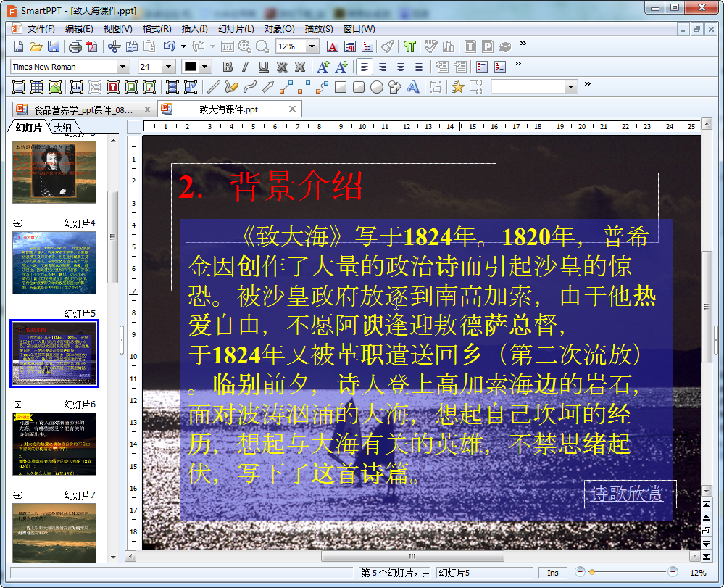Click the 2. 背景介绍 slide title
Viewport: 724px width, 588px height.
coord(270,186)
